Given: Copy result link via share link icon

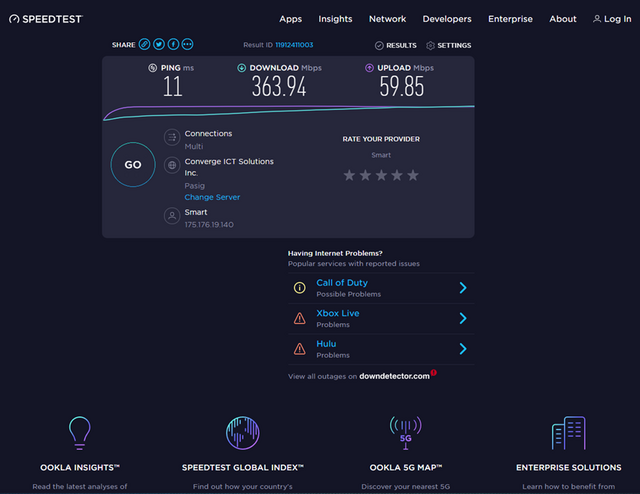Looking at the screenshot, I should coord(144,44).
